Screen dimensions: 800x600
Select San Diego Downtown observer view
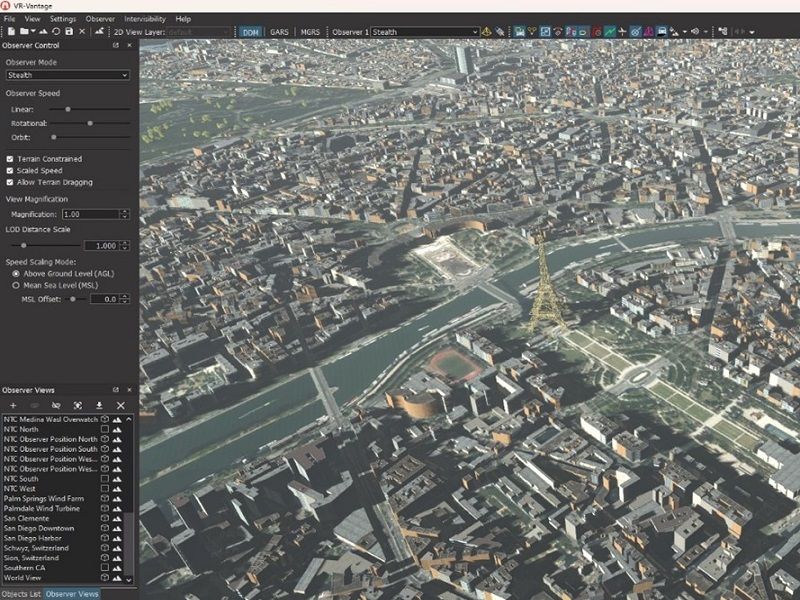click(39, 528)
